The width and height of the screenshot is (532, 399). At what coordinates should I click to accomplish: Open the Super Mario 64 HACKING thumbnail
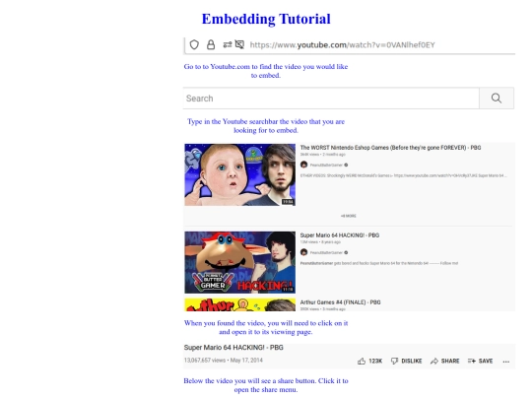(x=239, y=262)
